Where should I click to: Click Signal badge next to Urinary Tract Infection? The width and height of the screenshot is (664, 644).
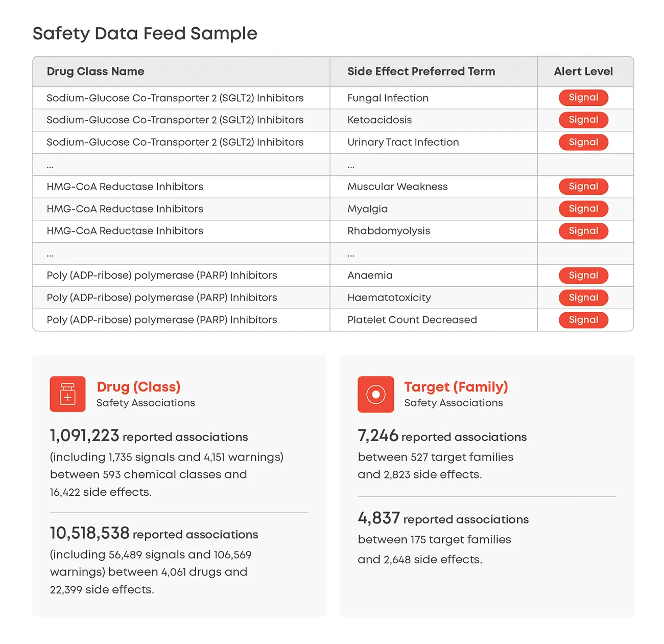[583, 142]
